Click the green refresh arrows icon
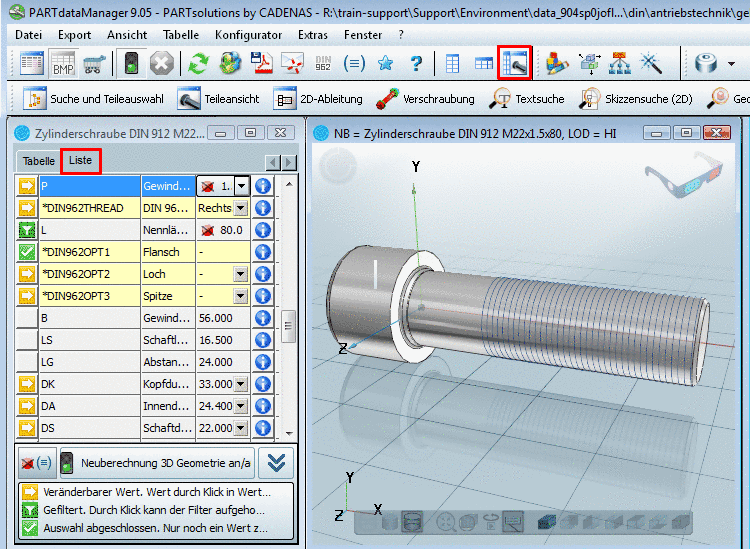750x549 pixels. 199,64
